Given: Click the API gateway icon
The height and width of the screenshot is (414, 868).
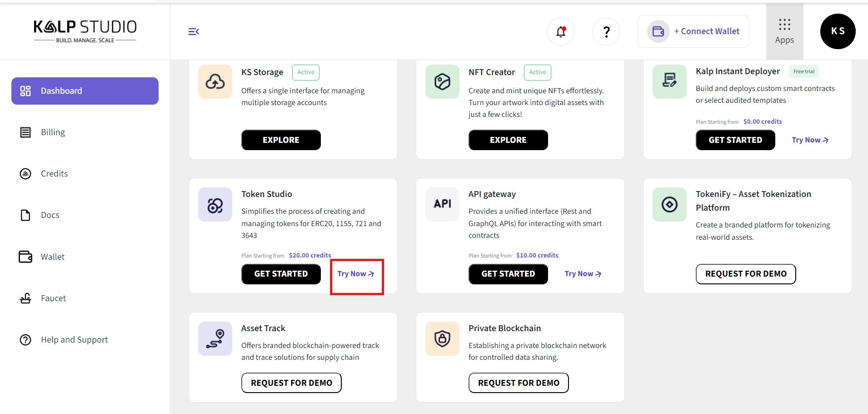Looking at the screenshot, I should pyautogui.click(x=442, y=204).
